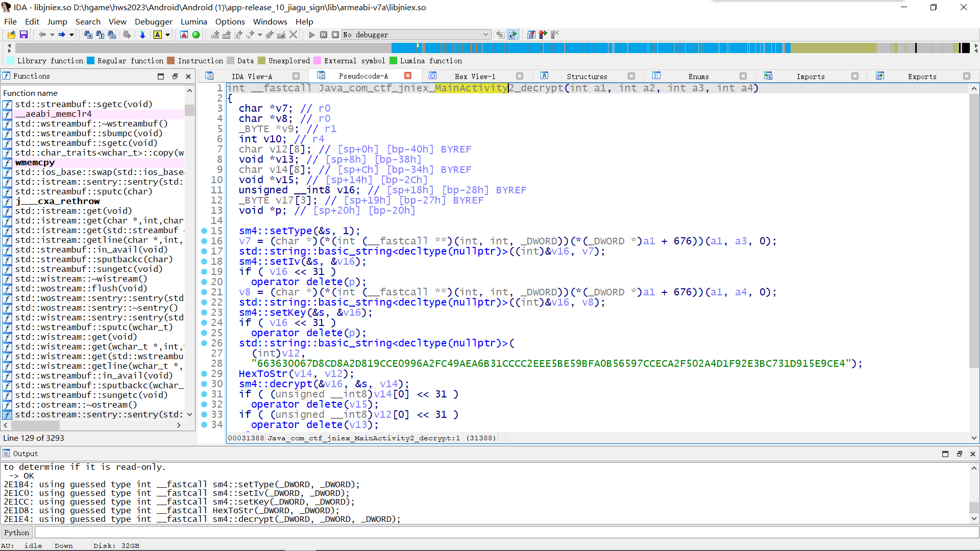Click the red triangle warning icon

184,35
